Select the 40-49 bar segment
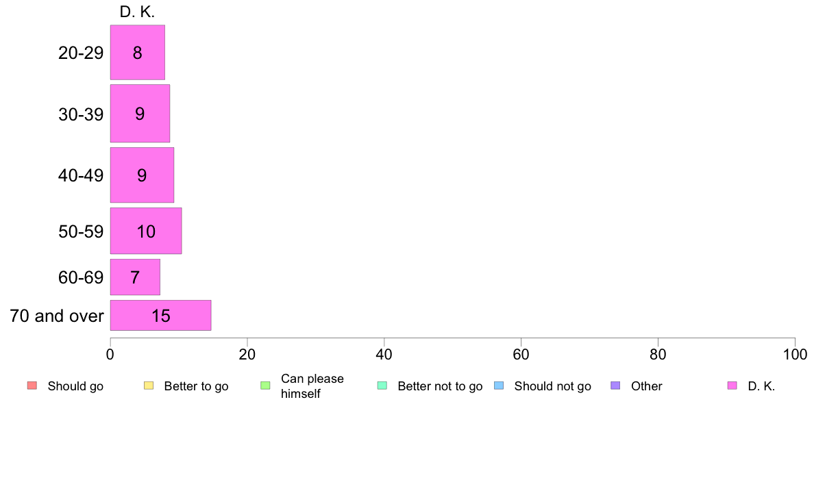This screenshot has height=504, width=814. tap(142, 175)
